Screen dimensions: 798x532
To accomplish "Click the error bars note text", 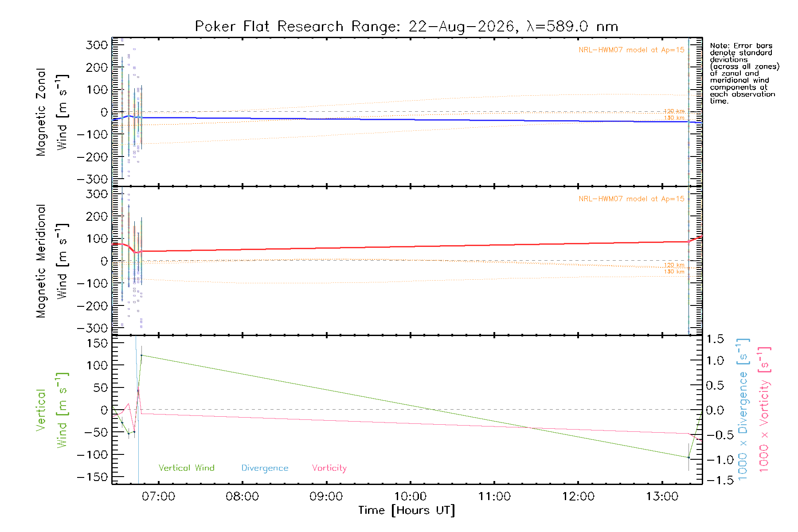I will 744,73.
